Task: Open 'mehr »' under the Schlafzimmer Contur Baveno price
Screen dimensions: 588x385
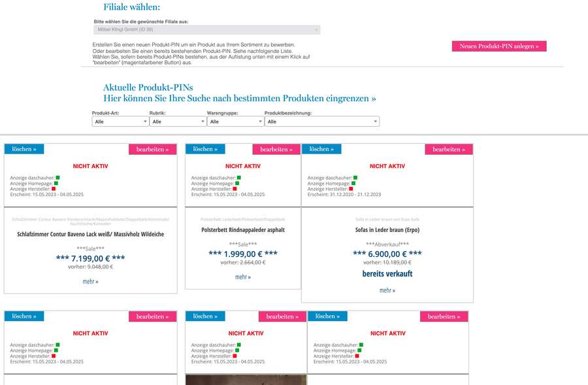Action: pos(90,282)
